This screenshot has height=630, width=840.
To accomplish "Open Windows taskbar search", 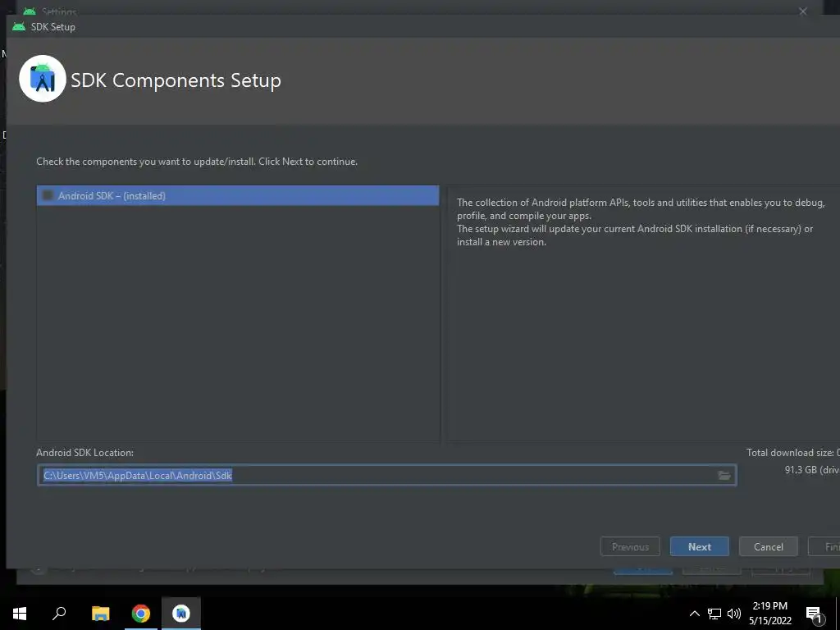I will (59, 613).
